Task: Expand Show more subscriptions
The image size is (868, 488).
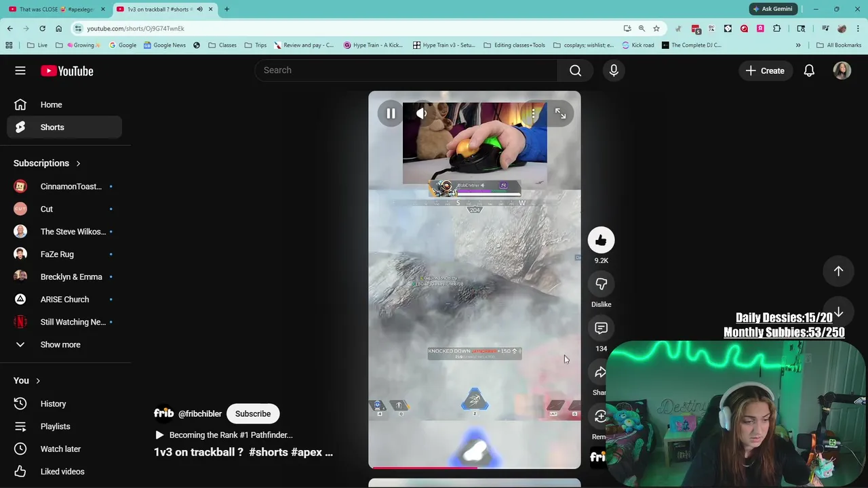Action: point(64,344)
